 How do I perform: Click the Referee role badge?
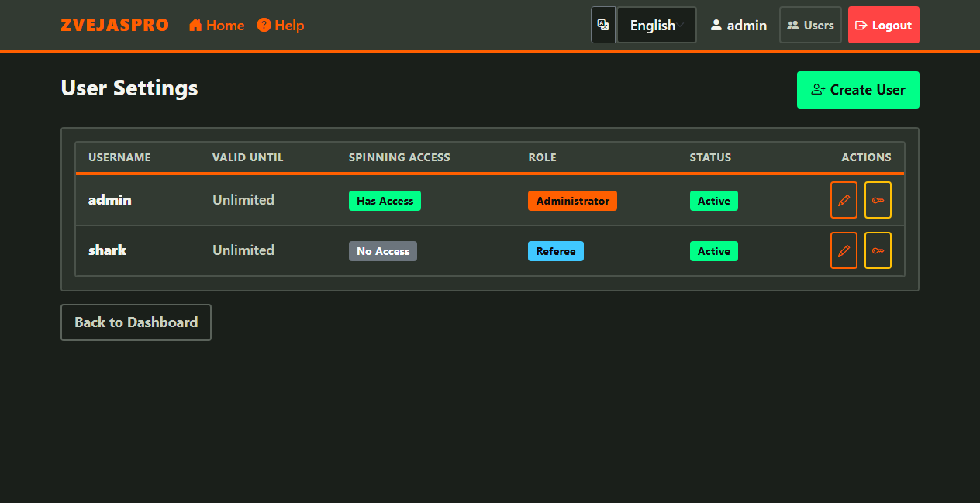coord(556,251)
